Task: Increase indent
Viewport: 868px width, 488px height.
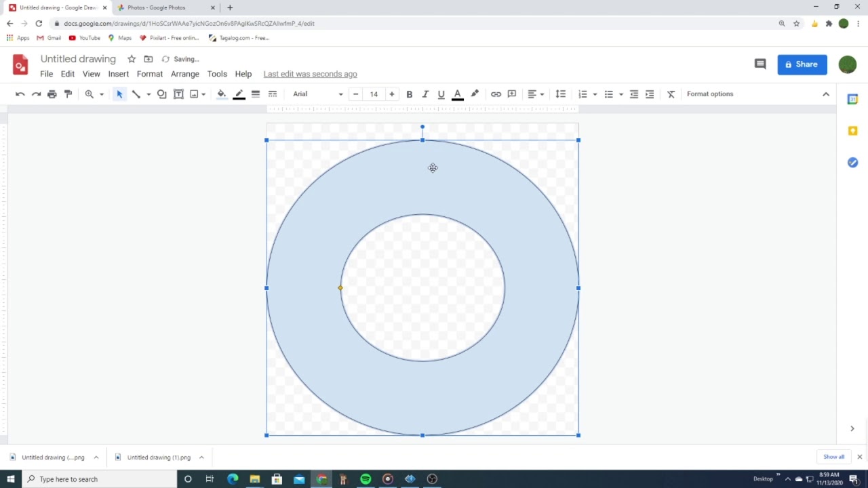Action: coord(650,94)
